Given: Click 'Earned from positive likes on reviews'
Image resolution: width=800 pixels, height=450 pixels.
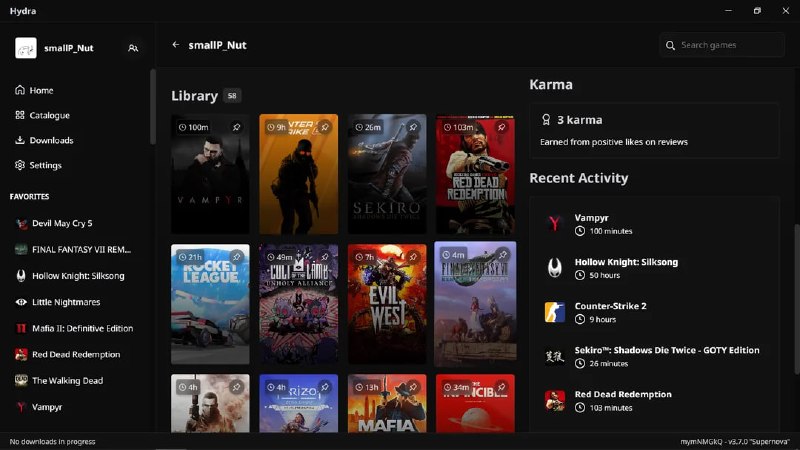Looking at the screenshot, I should coord(614,142).
